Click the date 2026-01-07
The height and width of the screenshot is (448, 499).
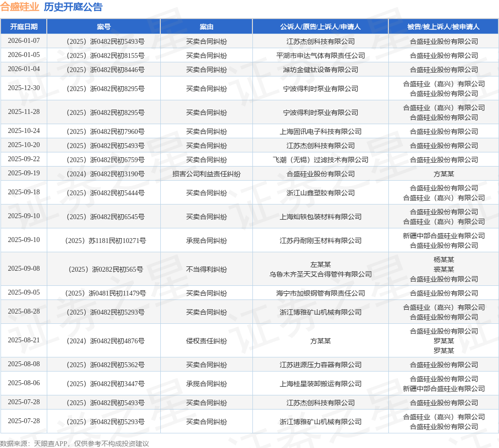(x=24, y=41)
